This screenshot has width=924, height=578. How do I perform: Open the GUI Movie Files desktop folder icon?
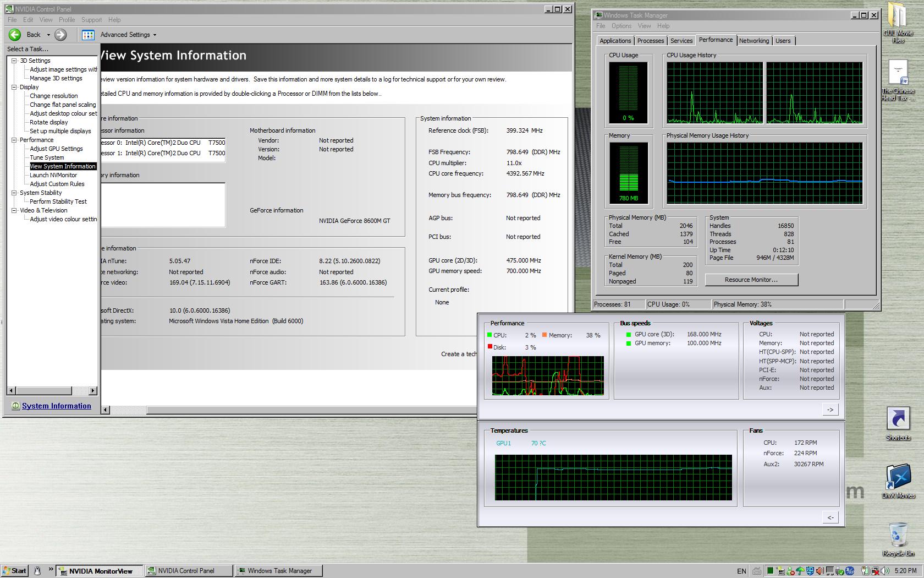point(898,22)
